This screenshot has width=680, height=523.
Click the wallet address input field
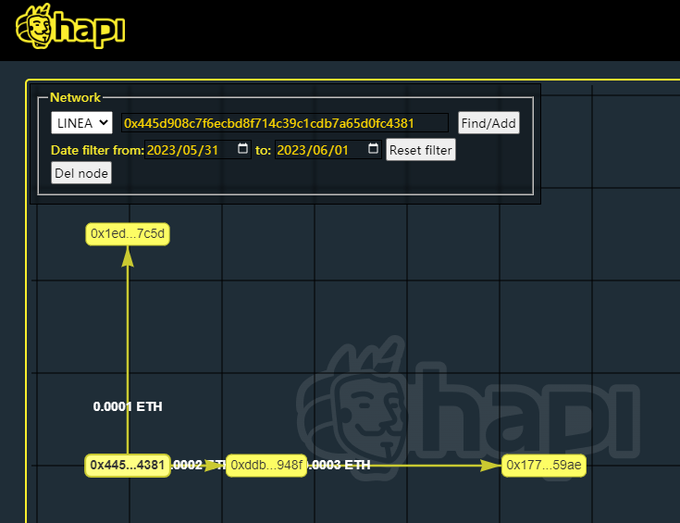click(x=285, y=123)
